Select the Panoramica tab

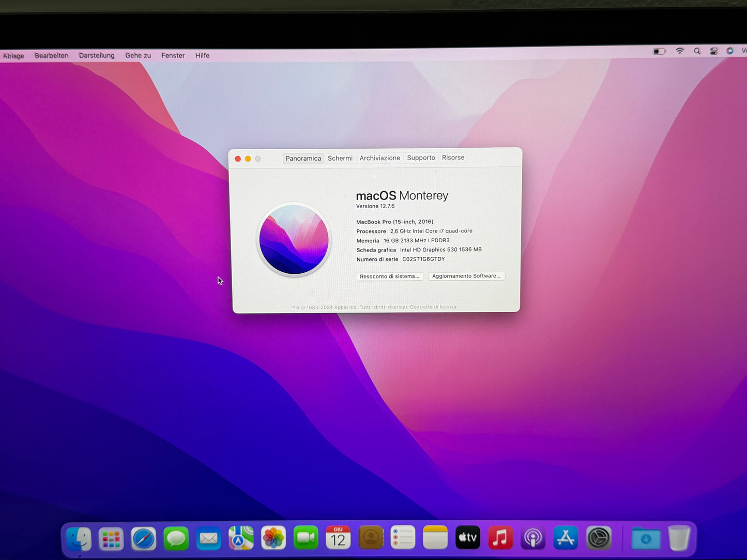[303, 159]
